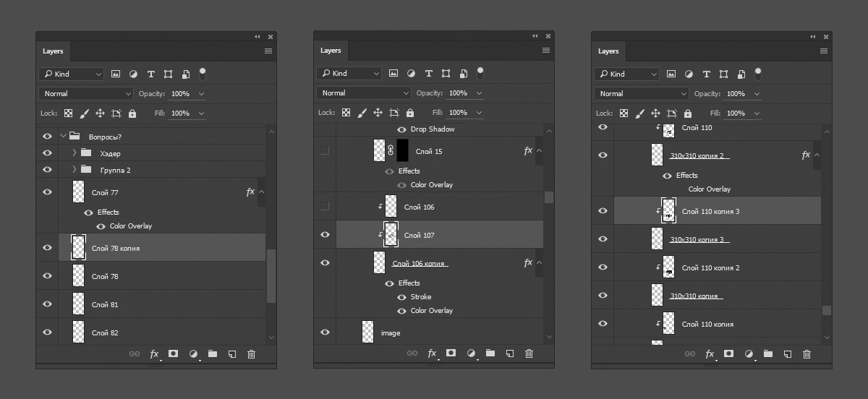Image resolution: width=868 pixels, height=399 pixels.
Task: Open the panel options menu in the left panel
Action: (x=268, y=51)
